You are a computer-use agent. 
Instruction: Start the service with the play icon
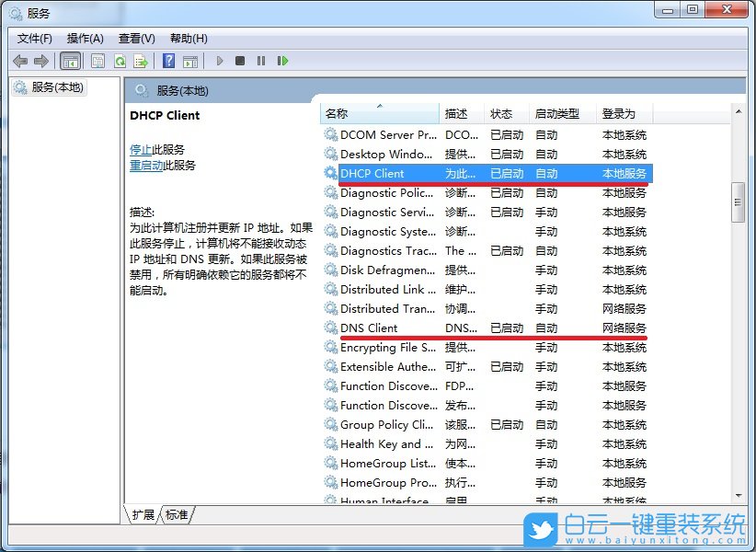[x=220, y=61]
